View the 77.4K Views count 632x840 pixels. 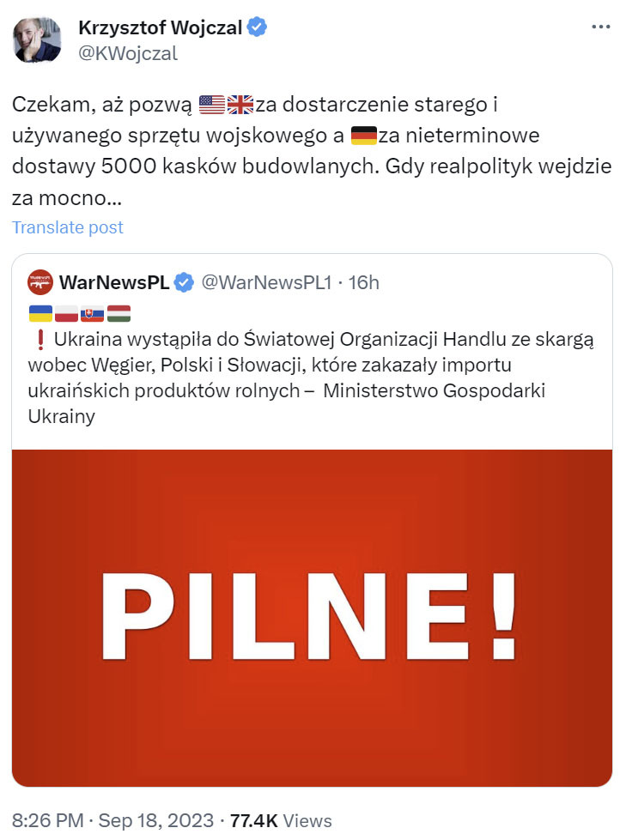click(x=280, y=819)
